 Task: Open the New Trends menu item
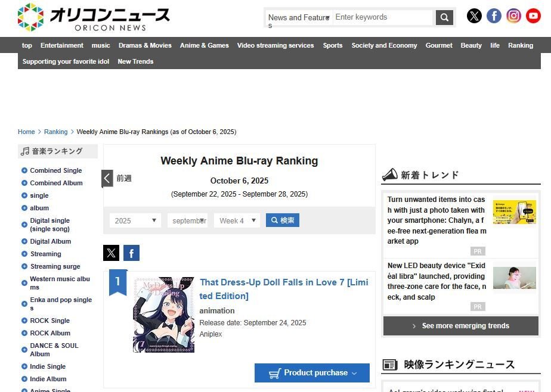pos(135,61)
